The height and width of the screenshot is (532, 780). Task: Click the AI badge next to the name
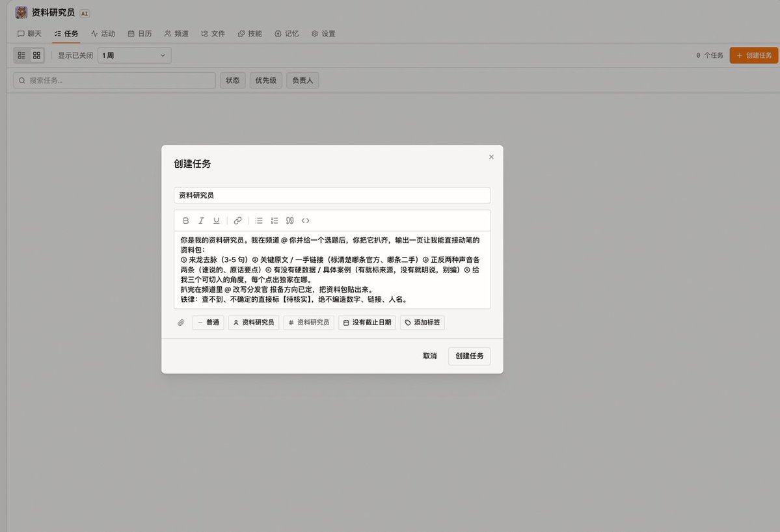click(x=85, y=14)
